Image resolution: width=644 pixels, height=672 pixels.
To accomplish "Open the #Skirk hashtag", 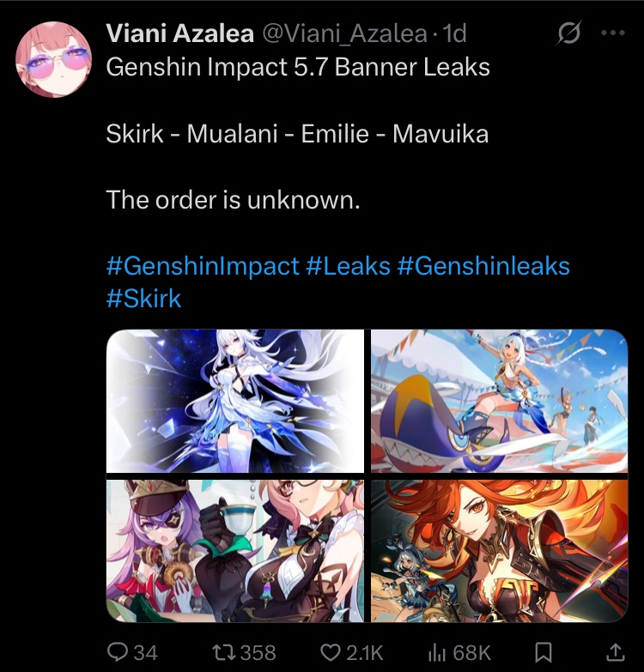I will click(x=143, y=299).
